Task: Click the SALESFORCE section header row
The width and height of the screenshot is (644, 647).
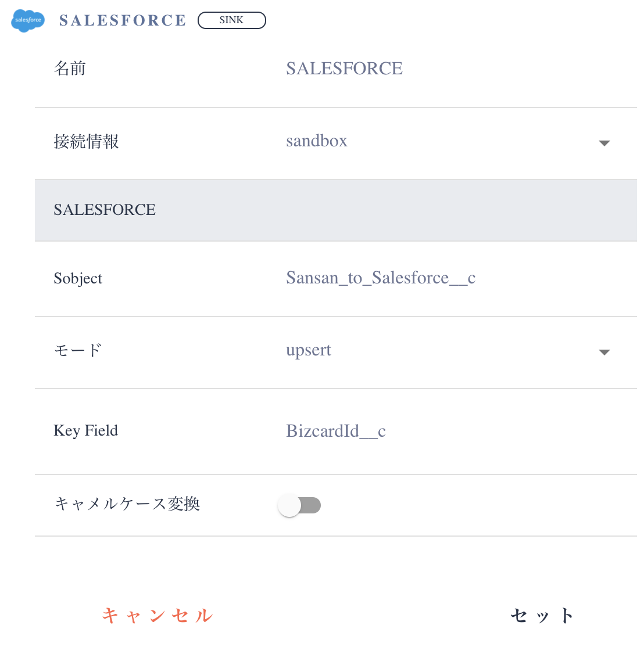Action: coord(336,210)
